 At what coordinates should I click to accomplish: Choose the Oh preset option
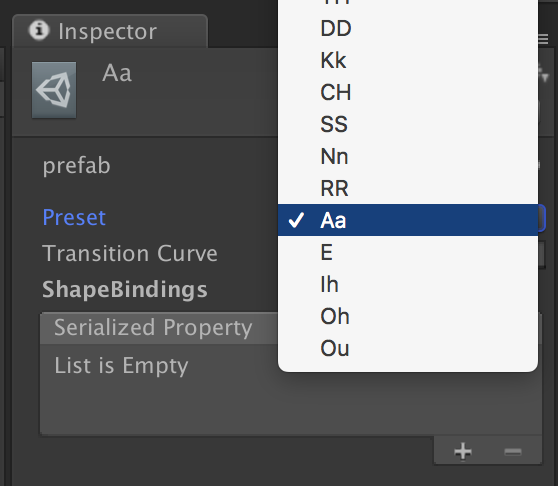tap(408, 316)
